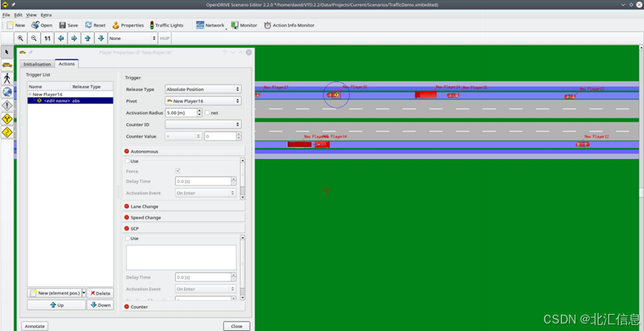The image size is (644, 331).
Task: Open the Extra menu
Action: click(46, 15)
